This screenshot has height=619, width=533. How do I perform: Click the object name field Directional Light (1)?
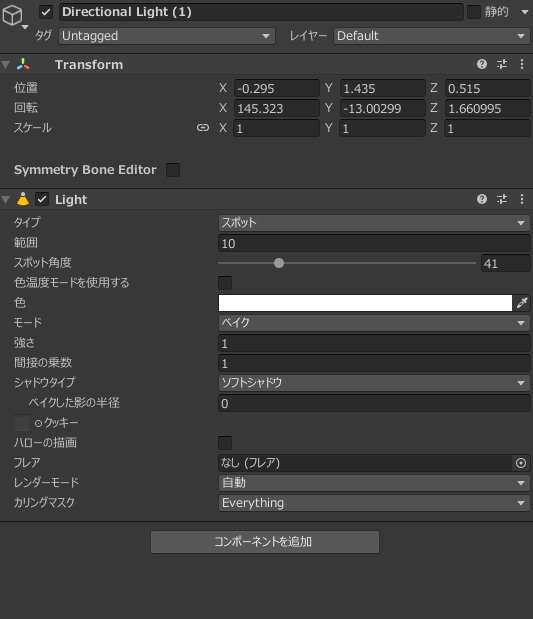tap(261, 12)
